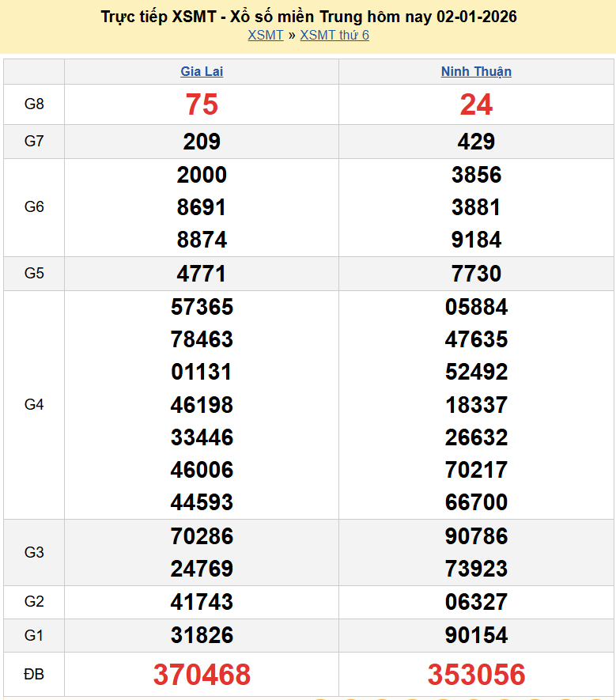The height and width of the screenshot is (700, 616).
Task: Click Ninh Thuận G4 number 66700
Action: pos(476,502)
